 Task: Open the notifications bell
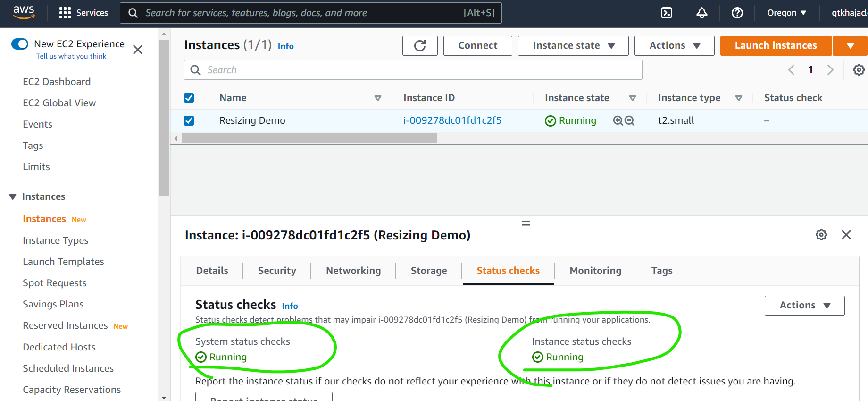click(701, 13)
